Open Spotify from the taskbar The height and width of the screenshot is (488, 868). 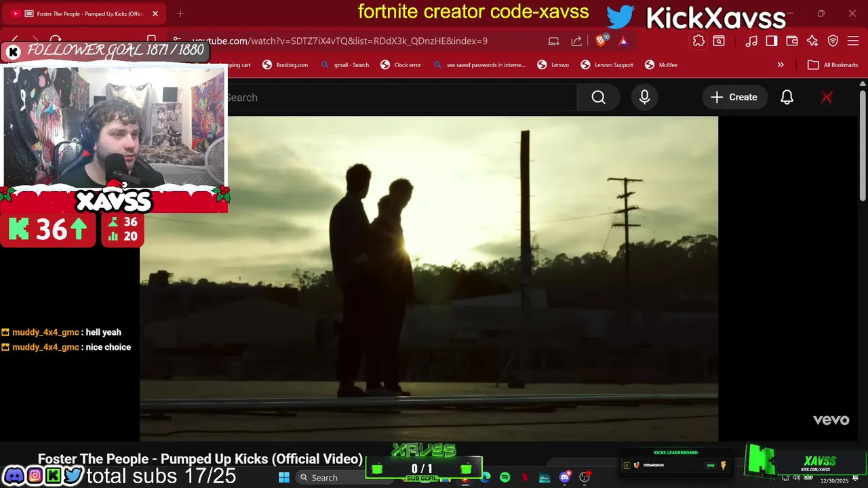point(505,478)
